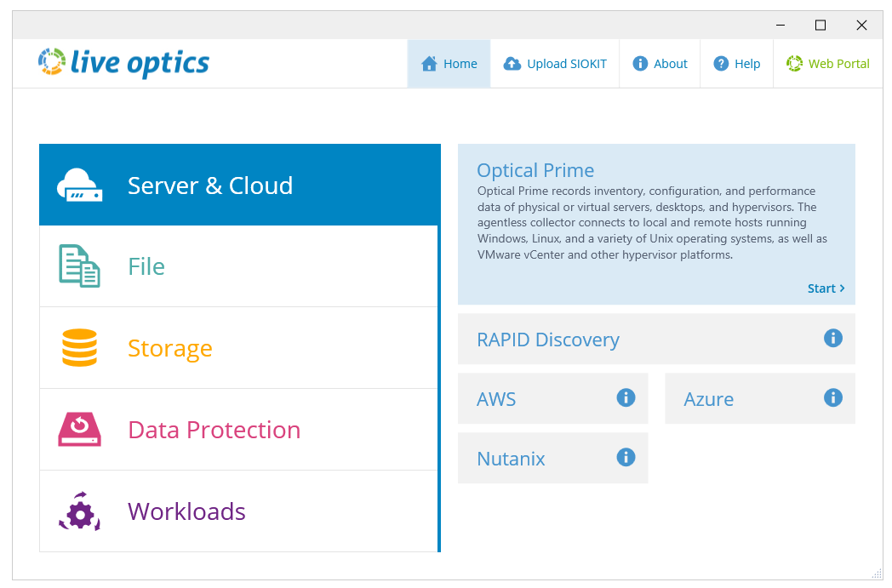Select the Server & Cloud category label

(x=210, y=186)
